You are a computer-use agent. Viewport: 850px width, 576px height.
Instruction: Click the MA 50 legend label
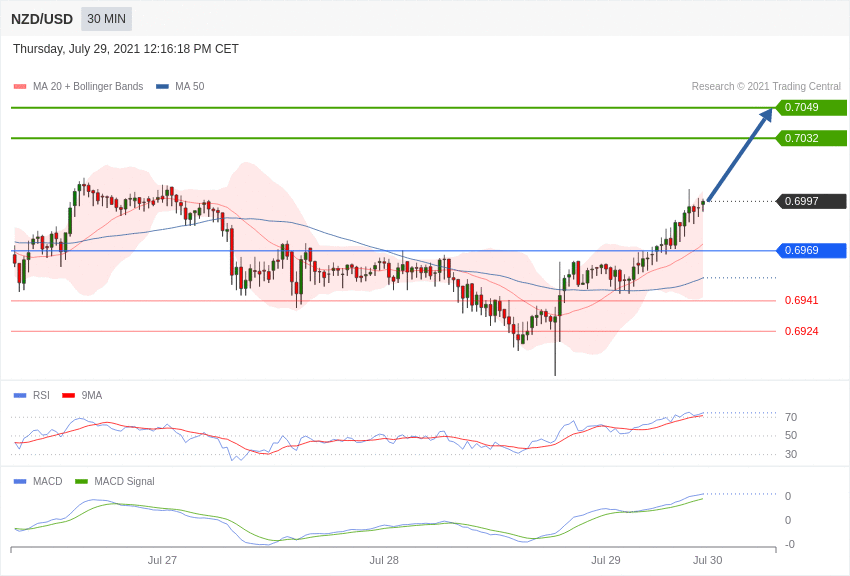(190, 86)
